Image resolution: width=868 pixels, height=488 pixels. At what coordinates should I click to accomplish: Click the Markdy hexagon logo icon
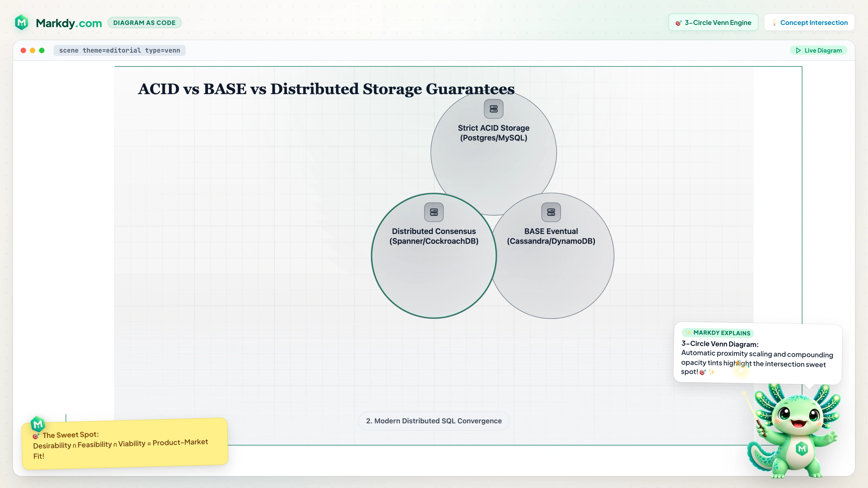point(22,23)
